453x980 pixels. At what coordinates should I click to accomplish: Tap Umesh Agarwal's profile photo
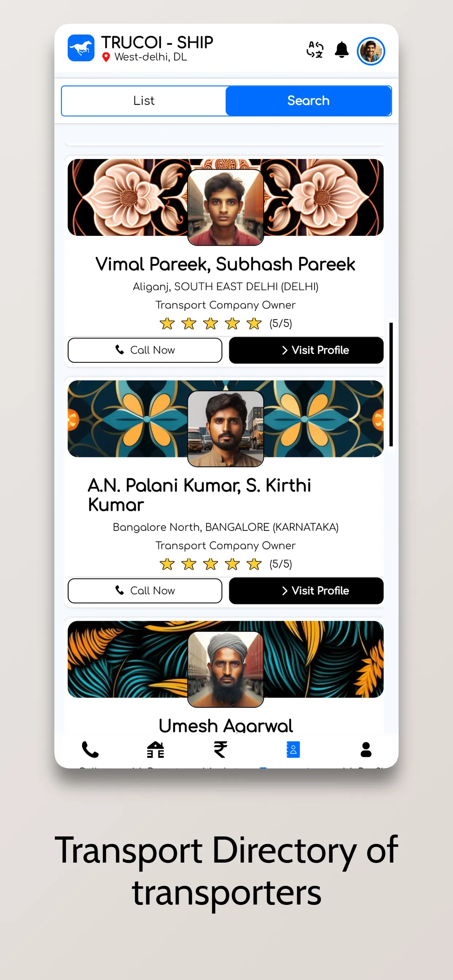pyautogui.click(x=226, y=669)
